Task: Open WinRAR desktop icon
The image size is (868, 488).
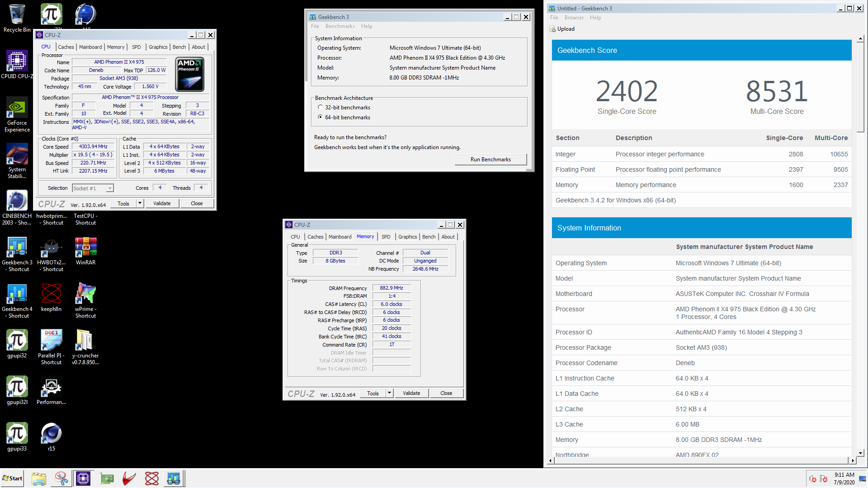Action: (86, 251)
